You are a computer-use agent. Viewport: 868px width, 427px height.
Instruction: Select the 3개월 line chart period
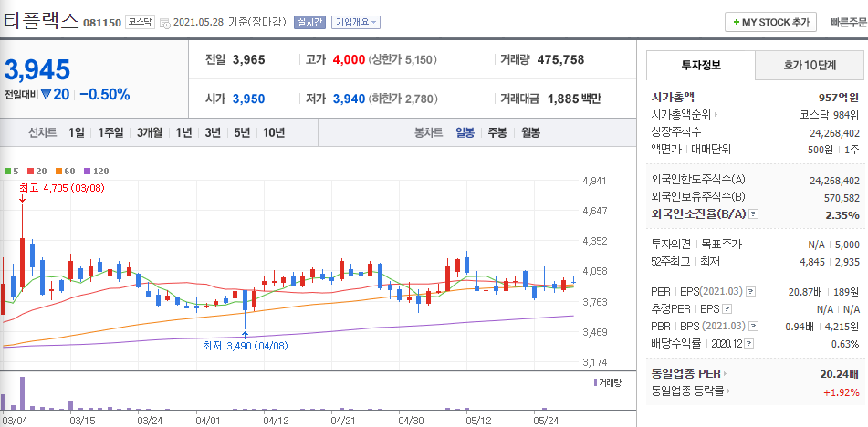tap(150, 132)
